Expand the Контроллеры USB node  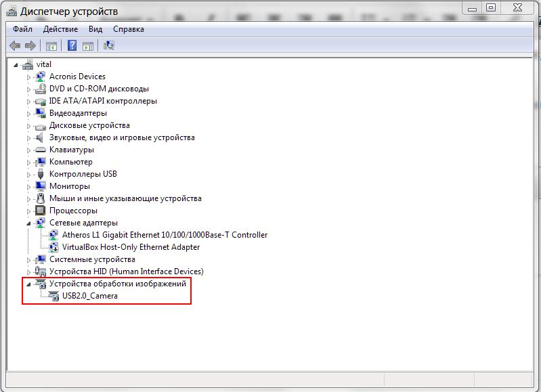click(29, 175)
